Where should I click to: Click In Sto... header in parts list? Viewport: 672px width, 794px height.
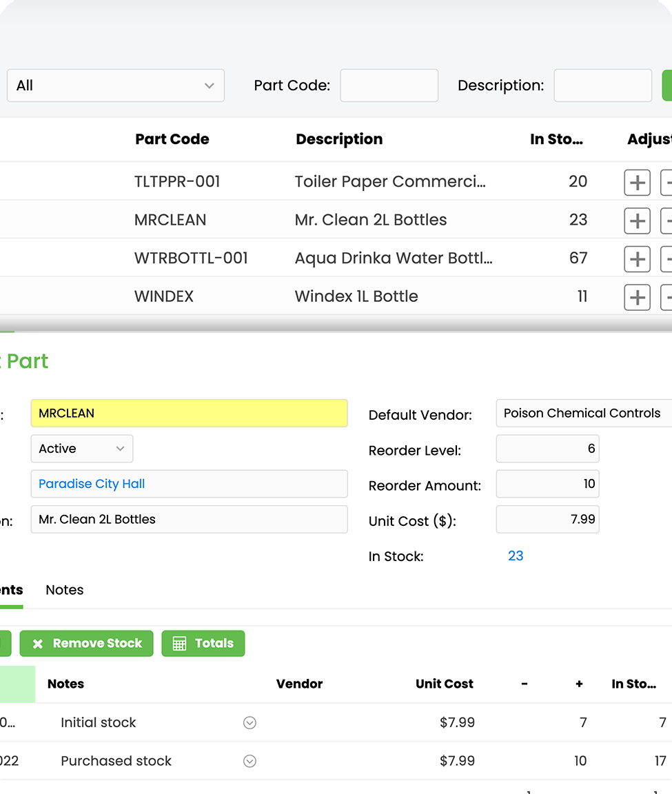click(x=556, y=139)
